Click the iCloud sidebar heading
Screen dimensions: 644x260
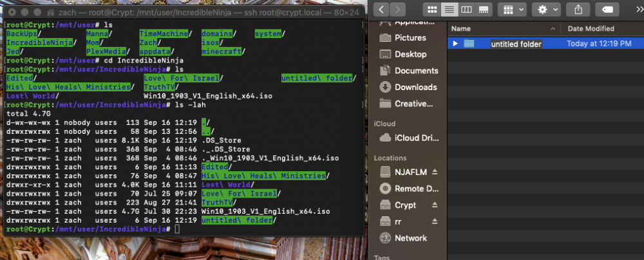point(384,124)
